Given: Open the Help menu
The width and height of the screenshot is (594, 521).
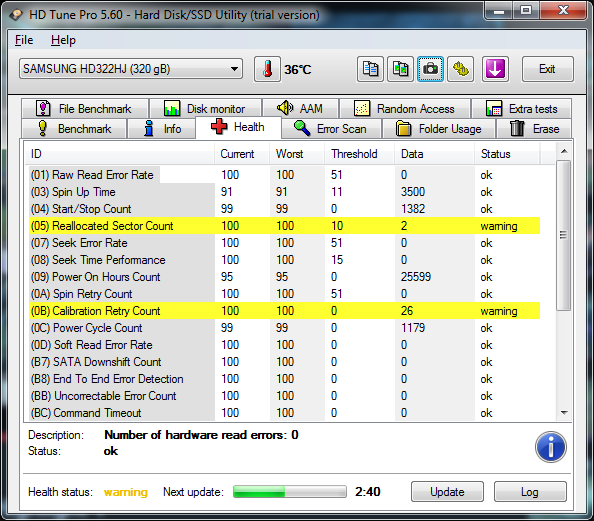Looking at the screenshot, I should (x=63, y=40).
